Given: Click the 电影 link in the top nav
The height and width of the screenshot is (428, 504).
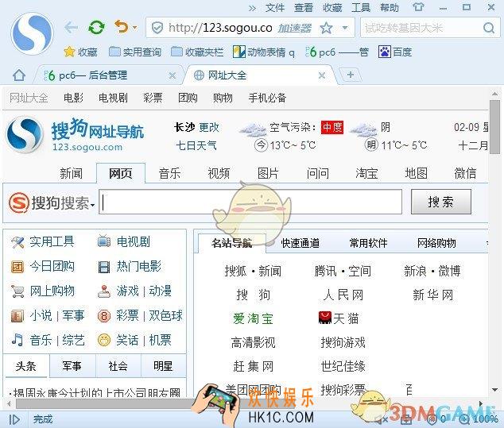Looking at the screenshot, I should pyautogui.click(x=73, y=98).
